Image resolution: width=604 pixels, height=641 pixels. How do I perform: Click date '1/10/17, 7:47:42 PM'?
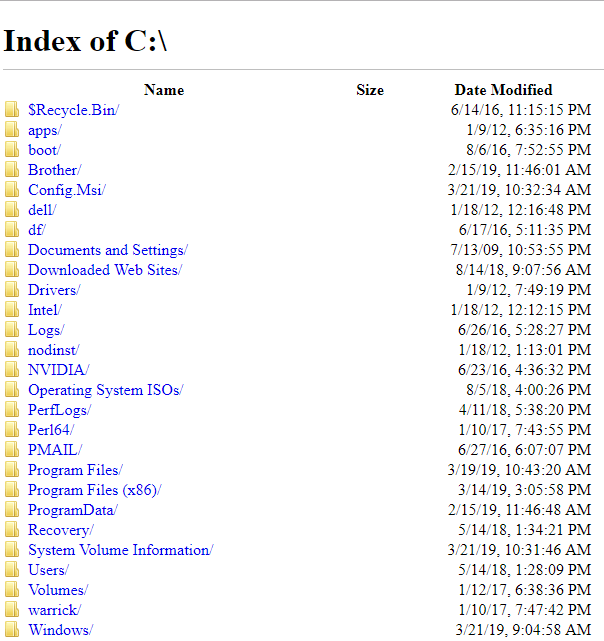525,610
